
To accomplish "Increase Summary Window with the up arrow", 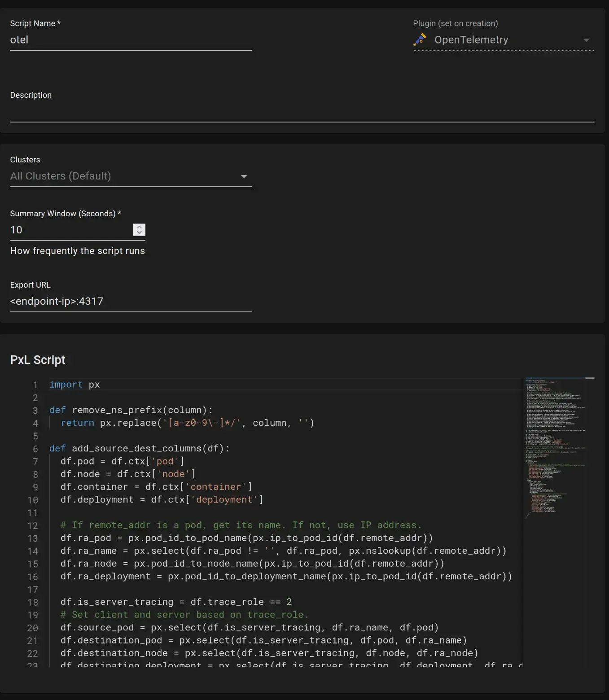I will (x=140, y=227).
